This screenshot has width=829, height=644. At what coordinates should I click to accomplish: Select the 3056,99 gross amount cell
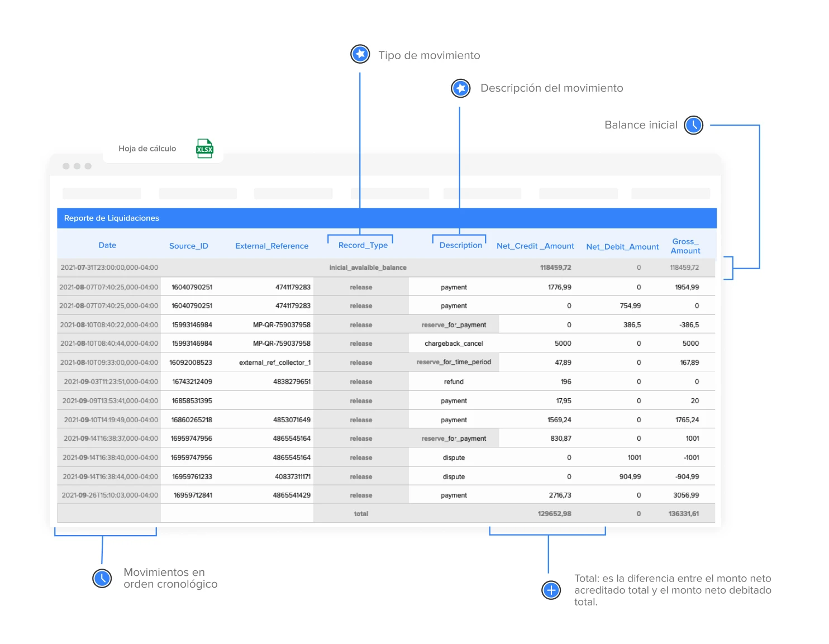pos(687,495)
